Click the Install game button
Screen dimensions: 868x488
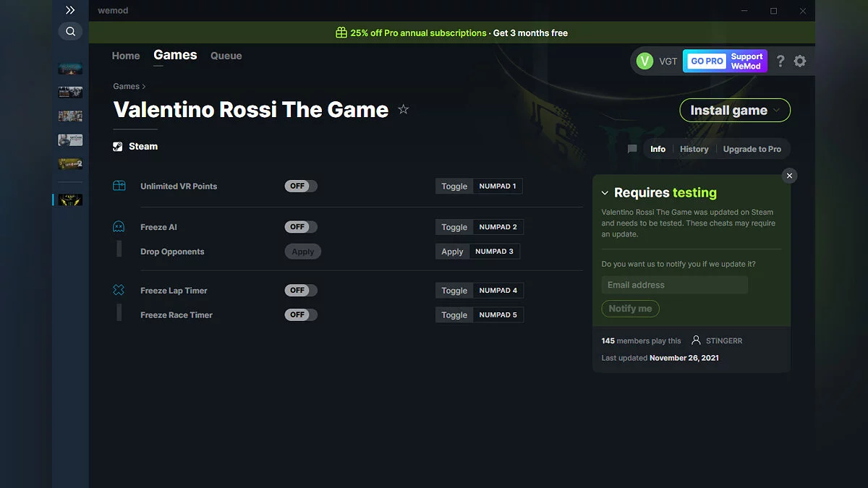735,111
